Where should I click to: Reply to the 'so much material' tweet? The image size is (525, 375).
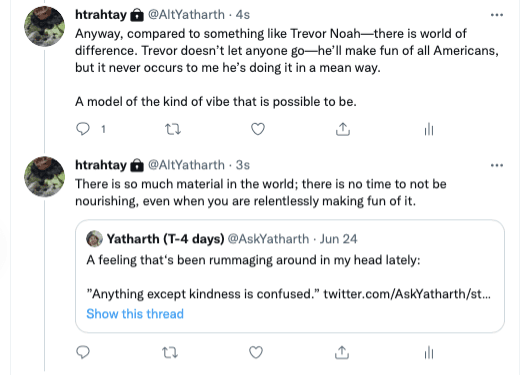pos(83,352)
